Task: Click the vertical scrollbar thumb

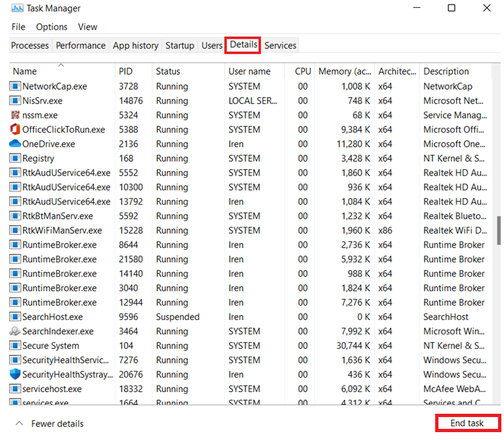Action: point(498,230)
